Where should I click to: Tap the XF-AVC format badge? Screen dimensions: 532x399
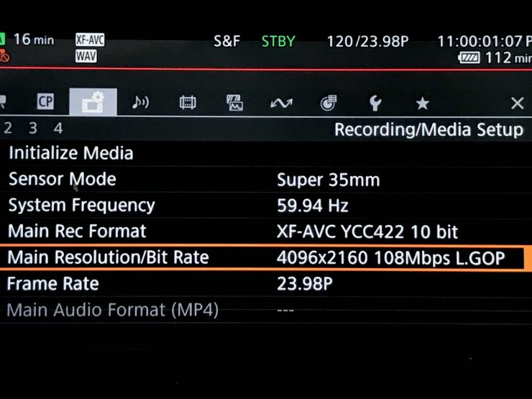pyautogui.click(x=90, y=40)
